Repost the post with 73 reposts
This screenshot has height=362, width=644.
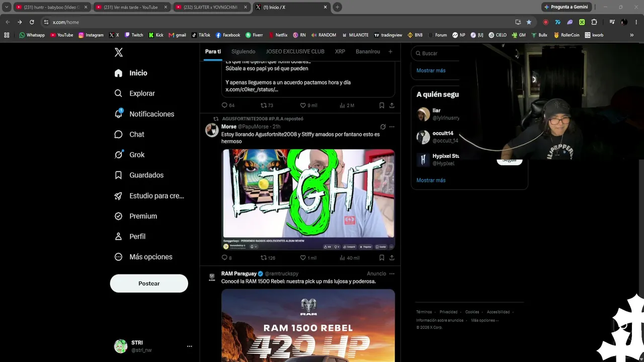tap(267, 105)
